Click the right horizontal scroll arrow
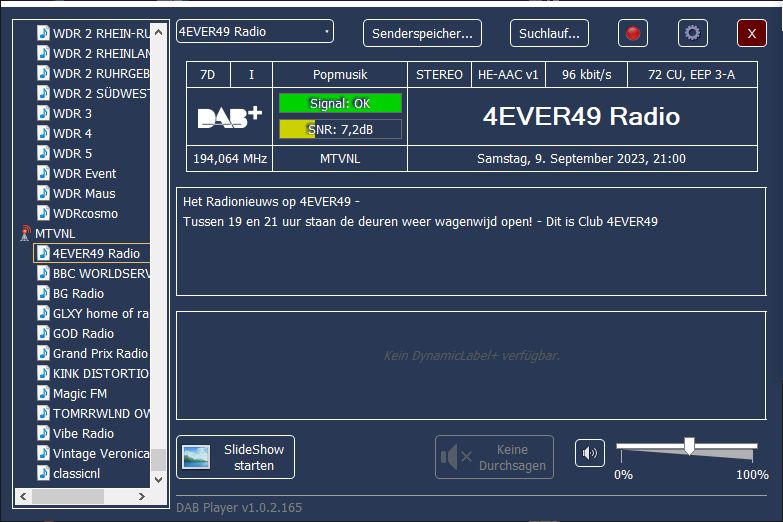The image size is (783, 522). (x=142, y=496)
